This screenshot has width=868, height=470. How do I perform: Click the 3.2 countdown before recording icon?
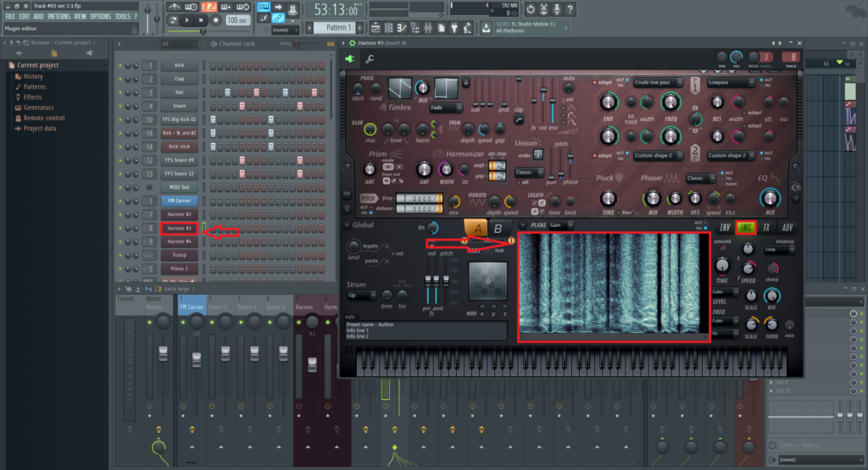(209, 7)
